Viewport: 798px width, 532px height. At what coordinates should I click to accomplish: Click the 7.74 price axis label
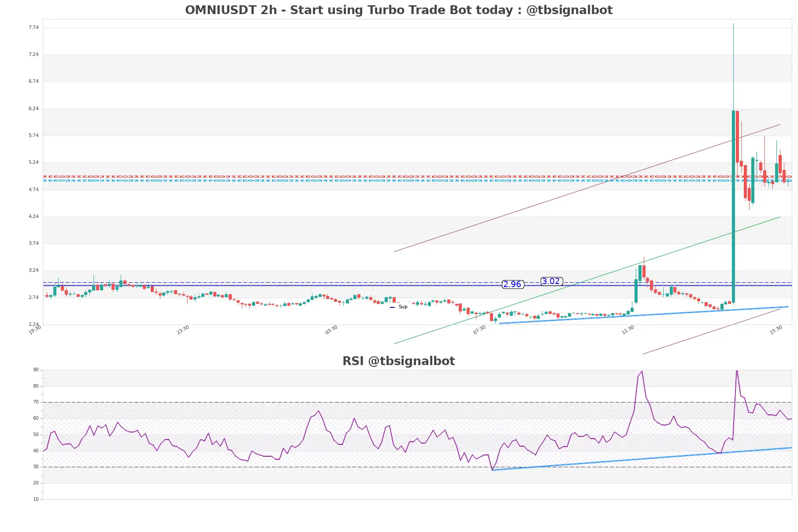point(33,27)
